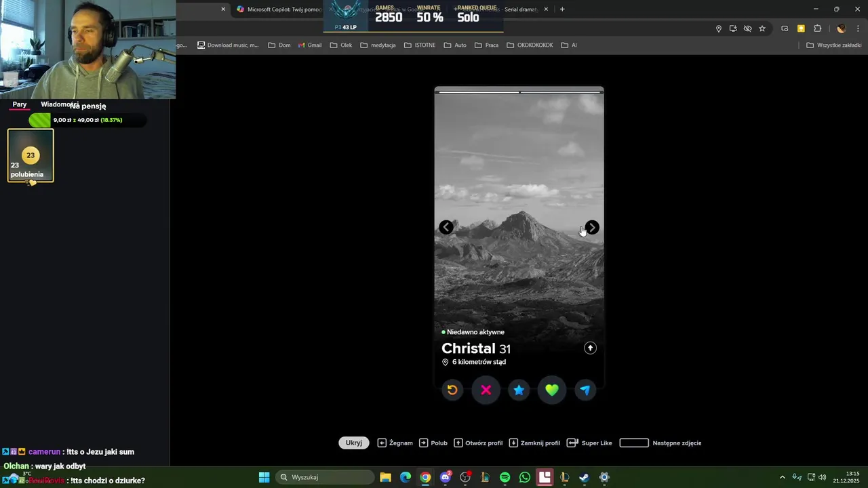Click the Polub shortcut hint
This screenshot has height=488, width=868.
coord(433,443)
